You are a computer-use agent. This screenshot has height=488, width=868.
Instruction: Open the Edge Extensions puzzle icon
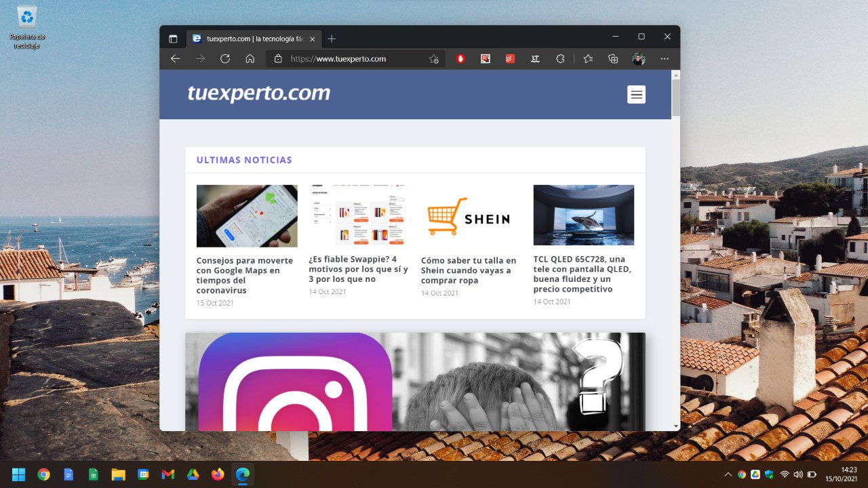tap(560, 59)
